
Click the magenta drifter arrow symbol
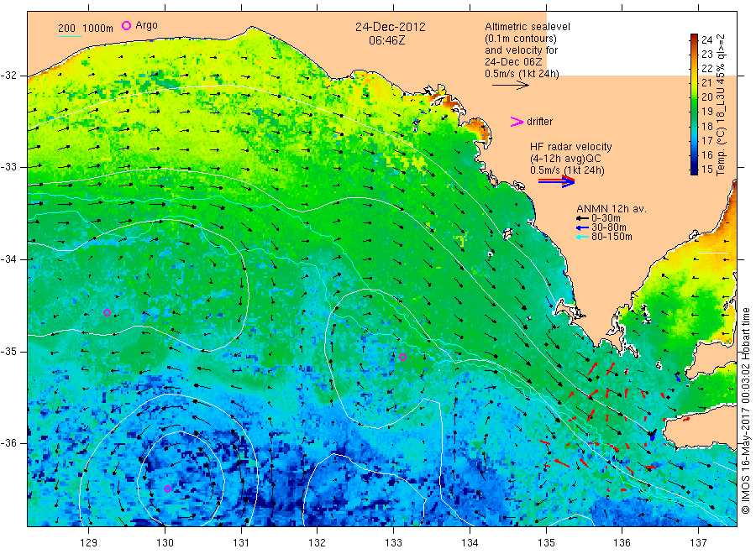(x=517, y=122)
